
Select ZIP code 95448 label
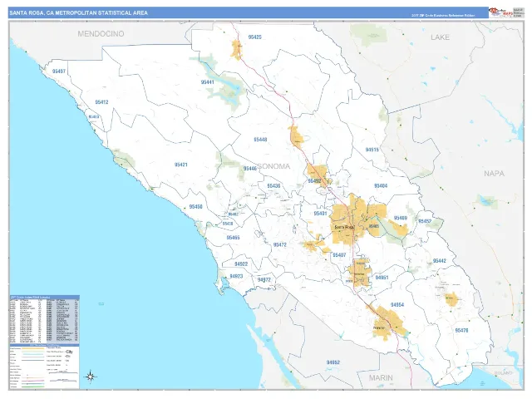point(260,140)
